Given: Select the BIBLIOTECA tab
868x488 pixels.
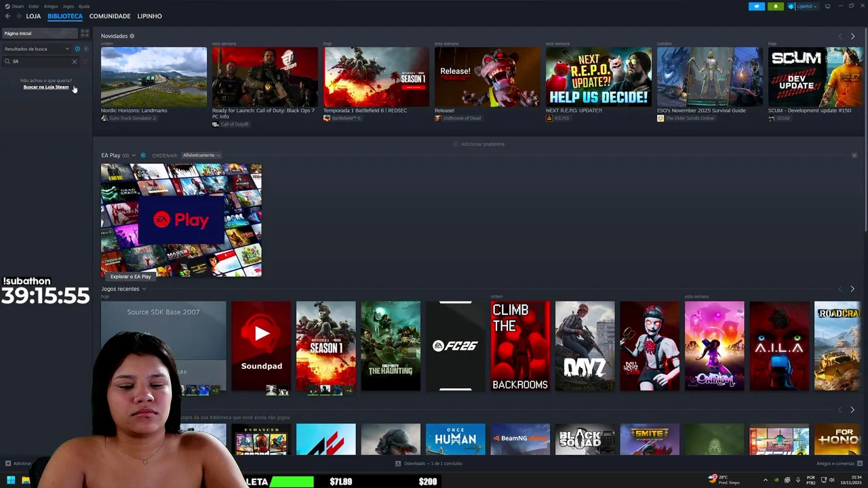Looking at the screenshot, I should 65,16.
